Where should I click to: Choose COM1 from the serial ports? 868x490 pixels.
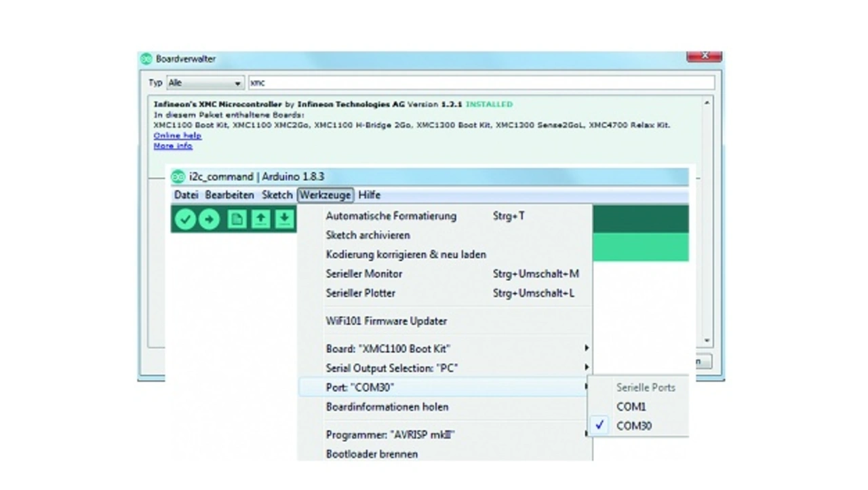pos(631,407)
